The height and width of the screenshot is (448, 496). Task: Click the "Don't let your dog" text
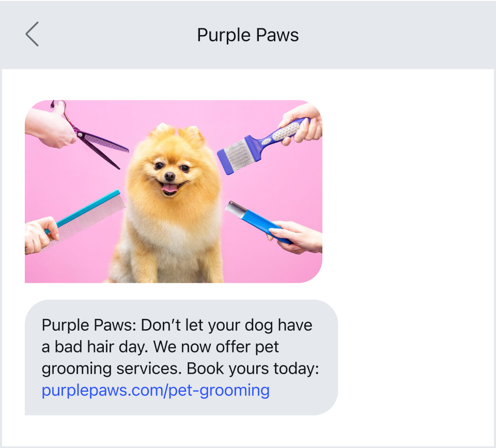(207, 326)
